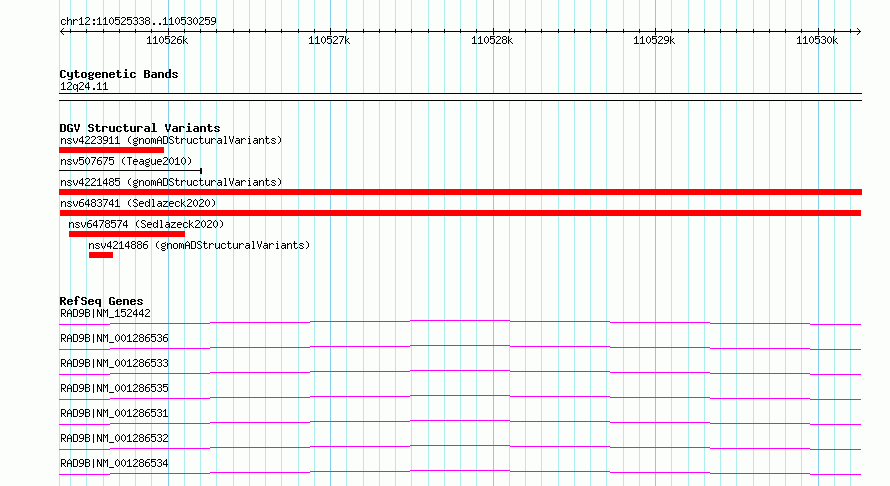Select transcript RAD9B|NM_001286534 label
The height and width of the screenshot is (486, 890).
point(114,463)
